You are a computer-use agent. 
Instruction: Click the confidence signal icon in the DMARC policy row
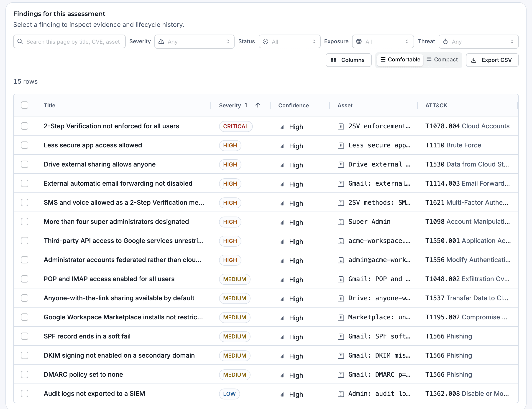(x=282, y=375)
